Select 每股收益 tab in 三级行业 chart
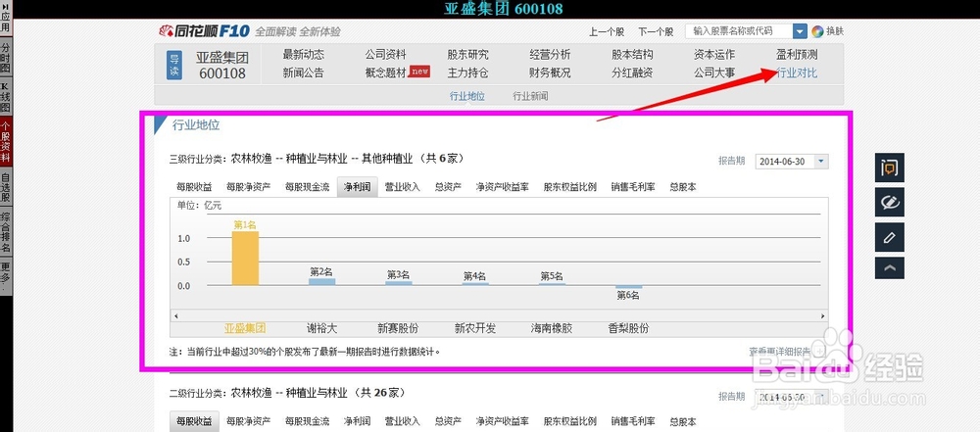Image resolution: width=980 pixels, height=432 pixels. 194,186
